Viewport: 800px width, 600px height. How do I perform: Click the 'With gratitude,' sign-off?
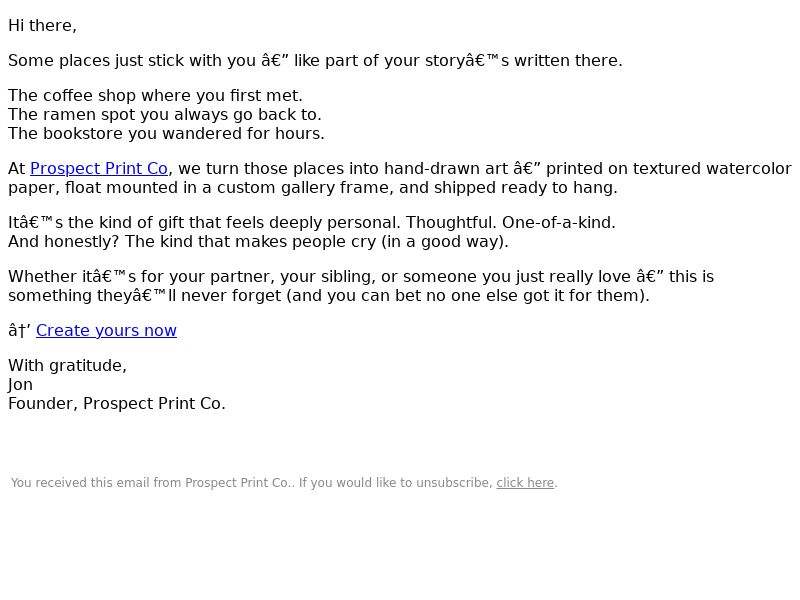point(67,365)
